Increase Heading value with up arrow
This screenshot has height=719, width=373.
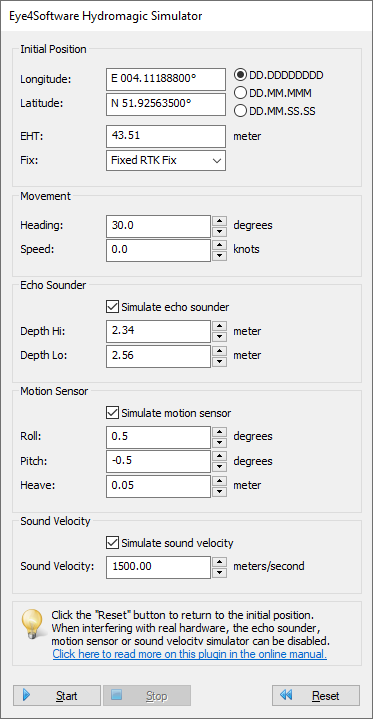[x=220, y=220]
